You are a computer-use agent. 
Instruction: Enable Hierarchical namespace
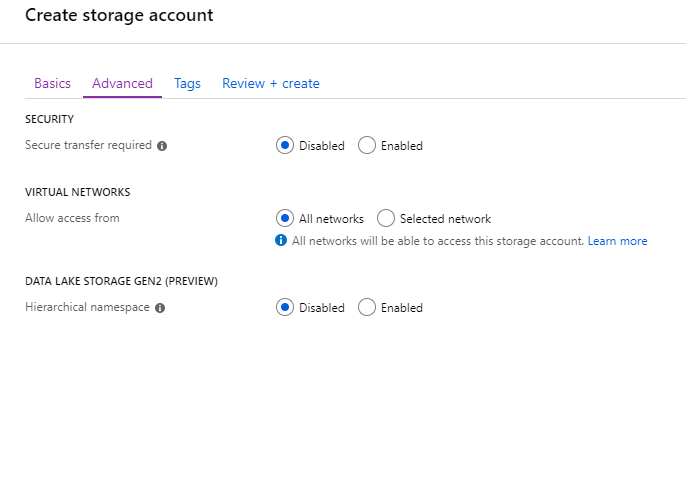tap(367, 307)
